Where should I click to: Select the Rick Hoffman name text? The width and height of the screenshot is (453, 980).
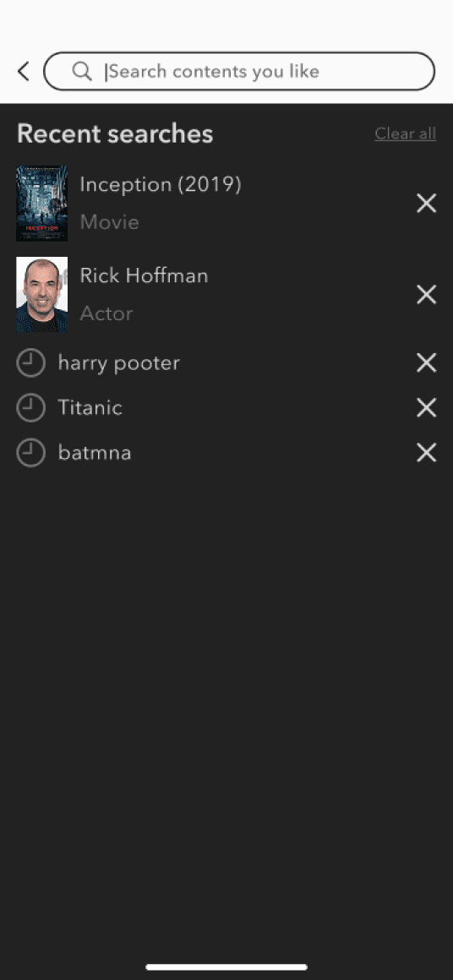(145, 275)
